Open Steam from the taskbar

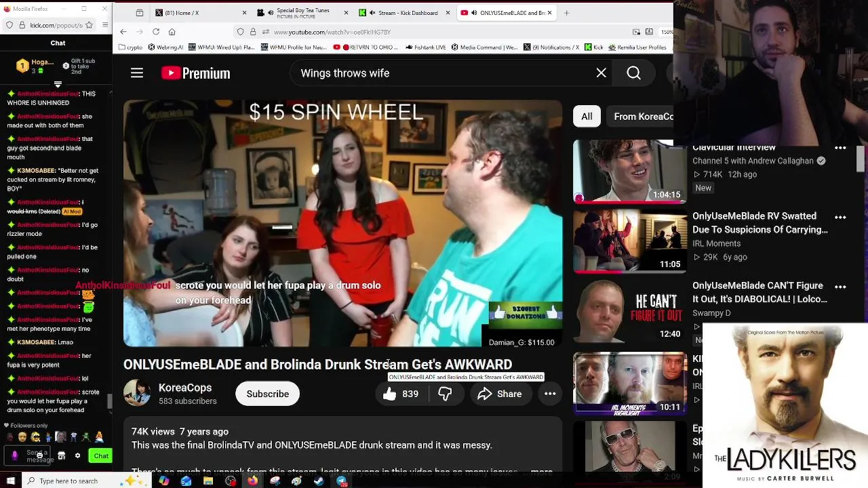(x=319, y=481)
